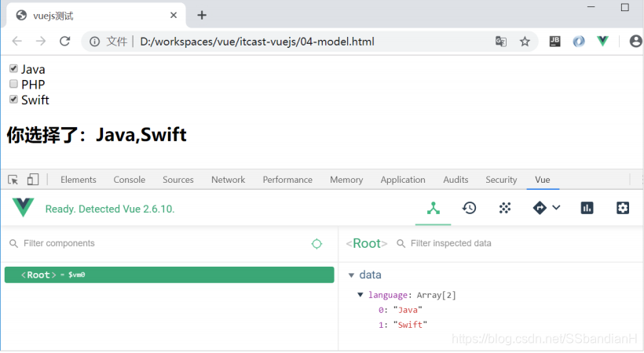Open a new browser tab
This screenshot has height=353, width=644.
click(202, 15)
